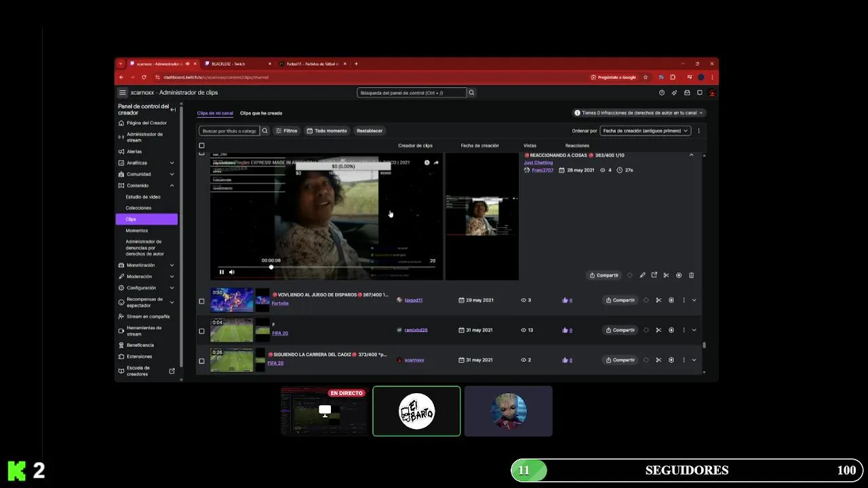Select the Clips de mi canal tab
The height and width of the screenshot is (488, 868).
[215, 113]
